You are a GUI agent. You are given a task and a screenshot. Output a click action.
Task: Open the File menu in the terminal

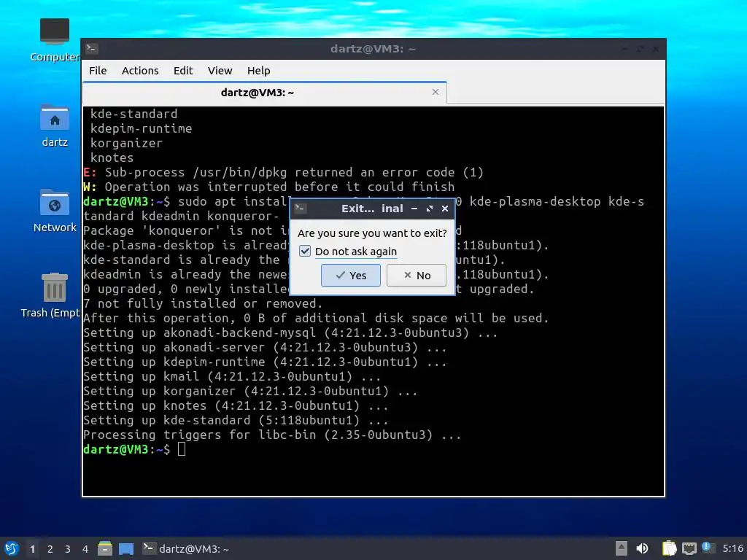click(x=98, y=71)
